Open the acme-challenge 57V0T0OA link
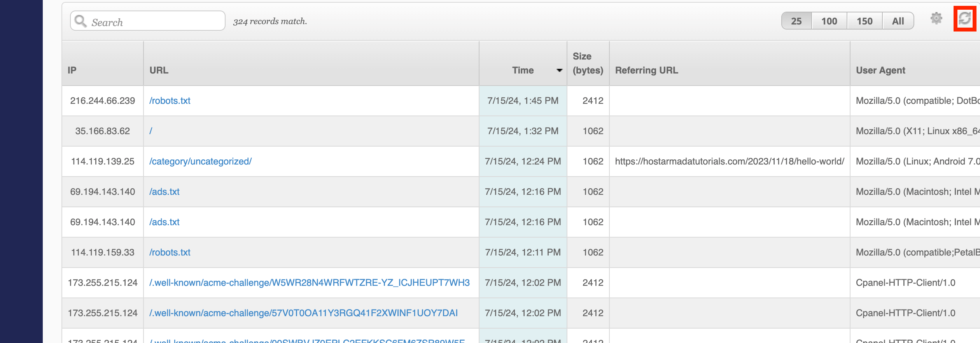Image resolution: width=980 pixels, height=343 pixels. [x=303, y=313]
